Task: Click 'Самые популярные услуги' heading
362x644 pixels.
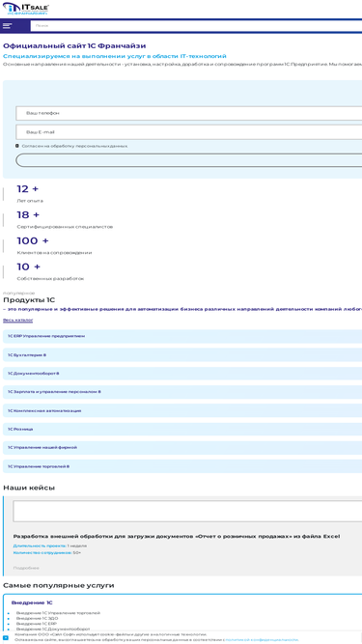Action: 59,586
